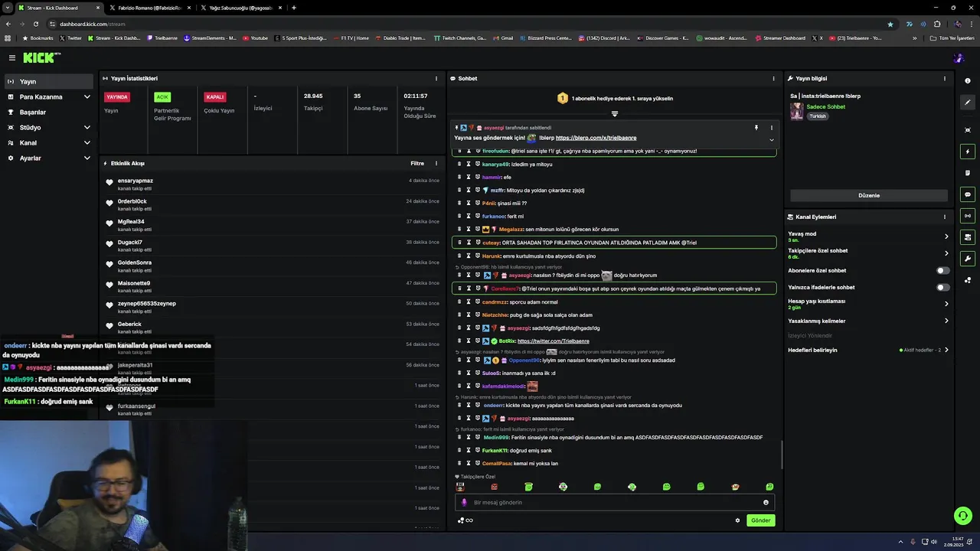Open the blerp.com pinned link
The width and height of the screenshot is (980, 551).
click(x=596, y=138)
